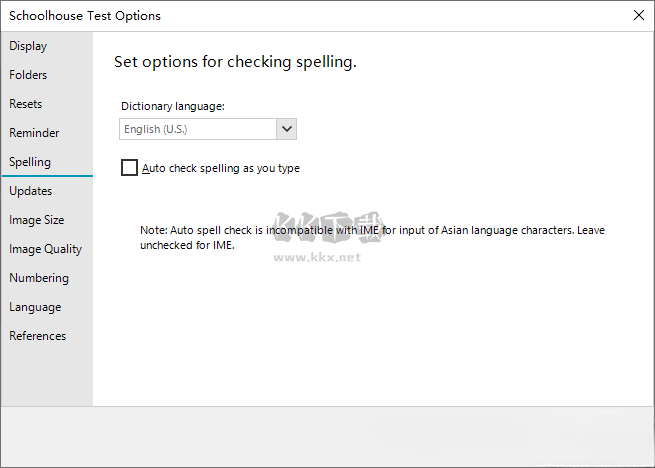
Task: Select the References category
Action: click(x=38, y=336)
